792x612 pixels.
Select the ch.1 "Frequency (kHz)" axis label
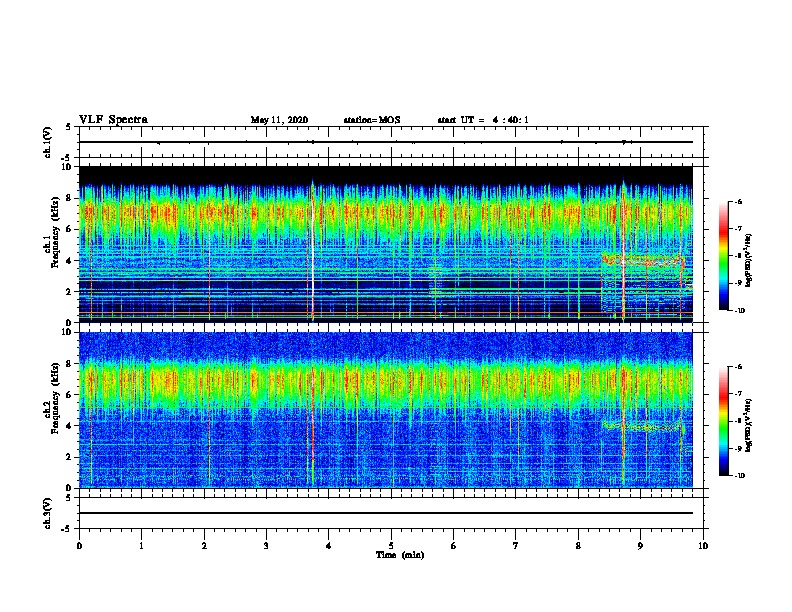point(55,232)
